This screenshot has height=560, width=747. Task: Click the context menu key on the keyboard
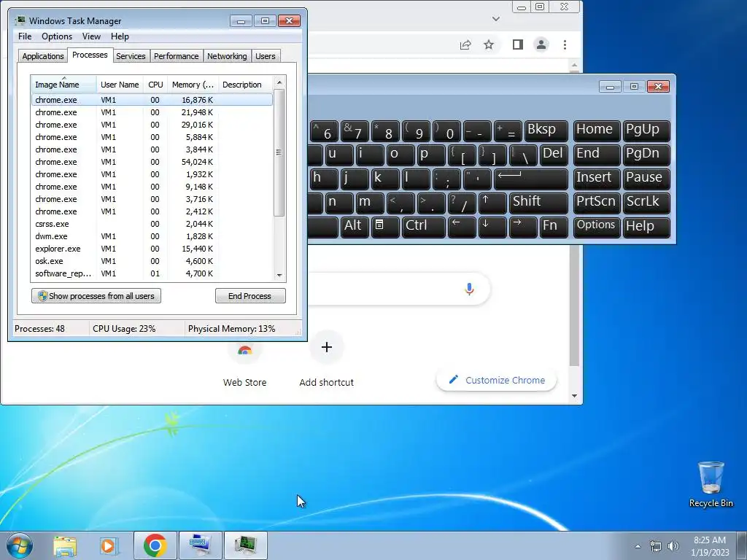tap(385, 227)
